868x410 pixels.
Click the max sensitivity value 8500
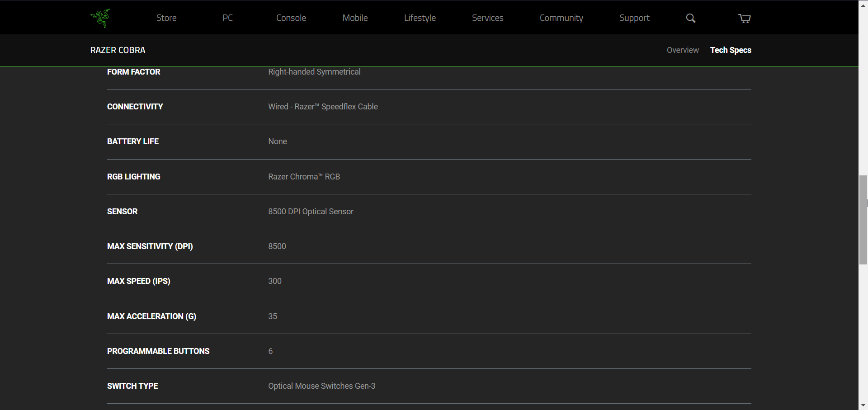(277, 246)
